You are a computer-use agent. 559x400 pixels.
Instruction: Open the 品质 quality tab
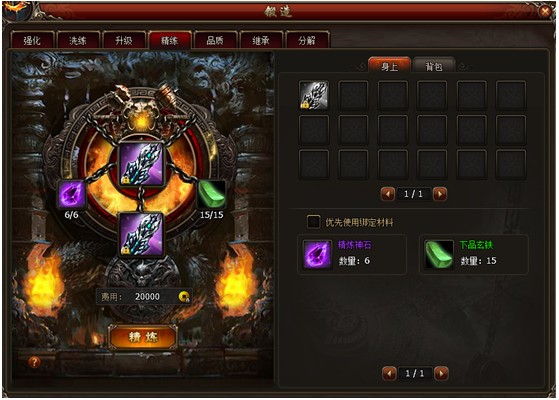[215, 40]
